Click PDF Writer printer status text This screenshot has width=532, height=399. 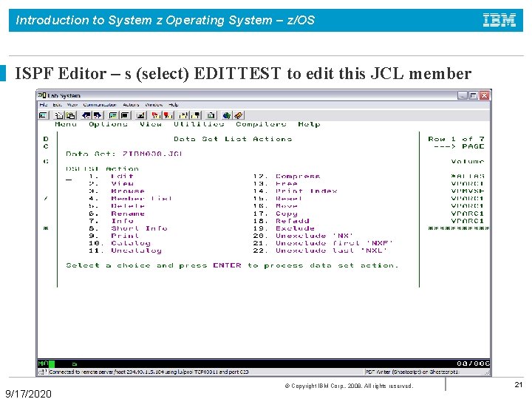pyautogui.click(x=412, y=372)
